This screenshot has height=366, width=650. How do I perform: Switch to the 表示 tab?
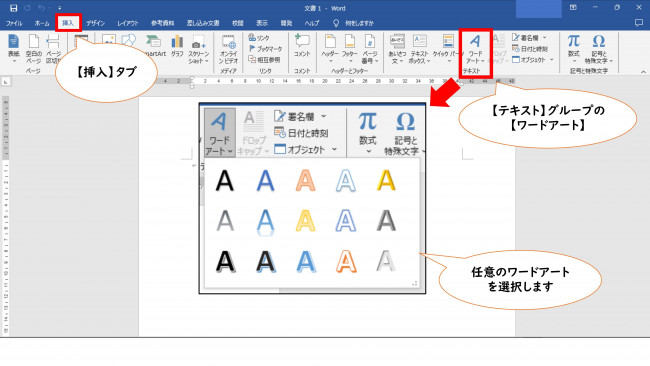click(262, 23)
